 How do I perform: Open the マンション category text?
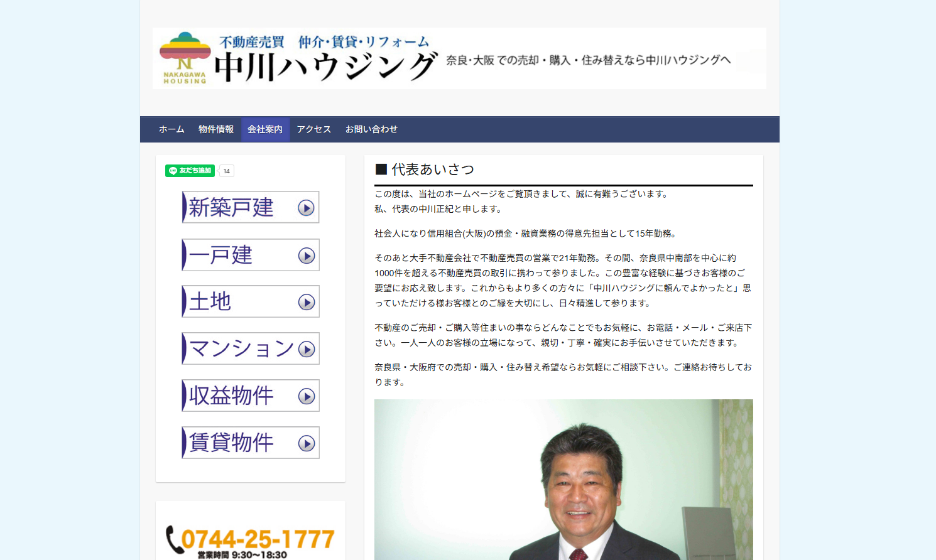pyautogui.click(x=242, y=348)
